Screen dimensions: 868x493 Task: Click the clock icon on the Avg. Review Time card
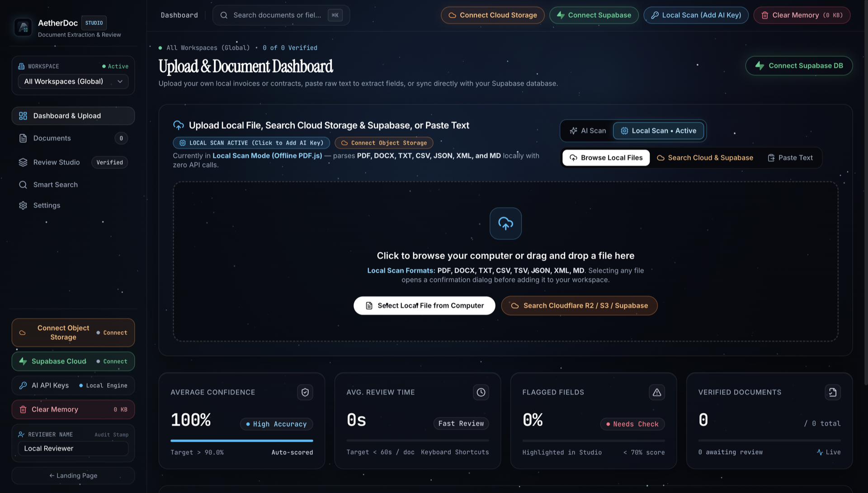coord(481,392)
